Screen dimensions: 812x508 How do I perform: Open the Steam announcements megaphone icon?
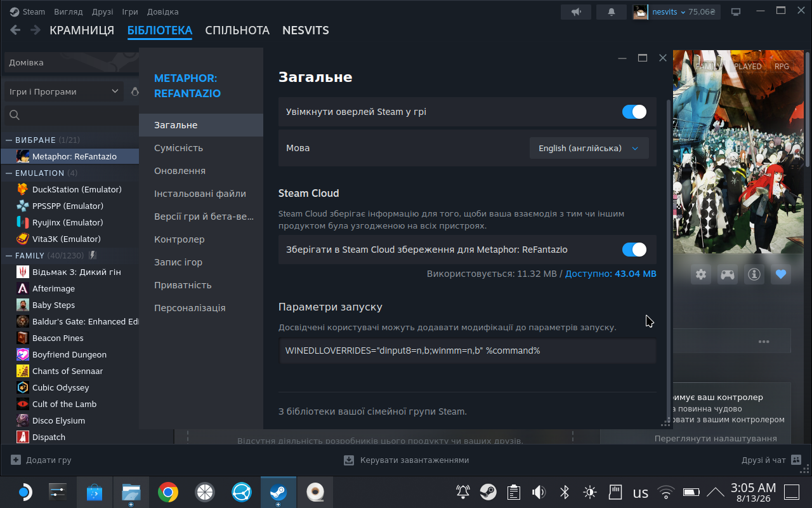point(576,12)
